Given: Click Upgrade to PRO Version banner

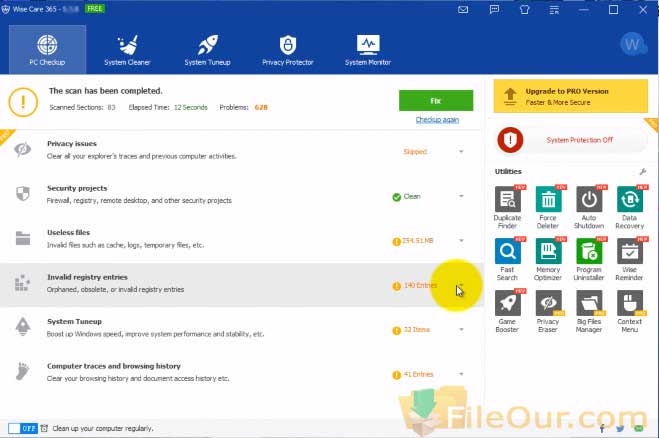Looking at the screenshot, I should click(x=570, y=96).
